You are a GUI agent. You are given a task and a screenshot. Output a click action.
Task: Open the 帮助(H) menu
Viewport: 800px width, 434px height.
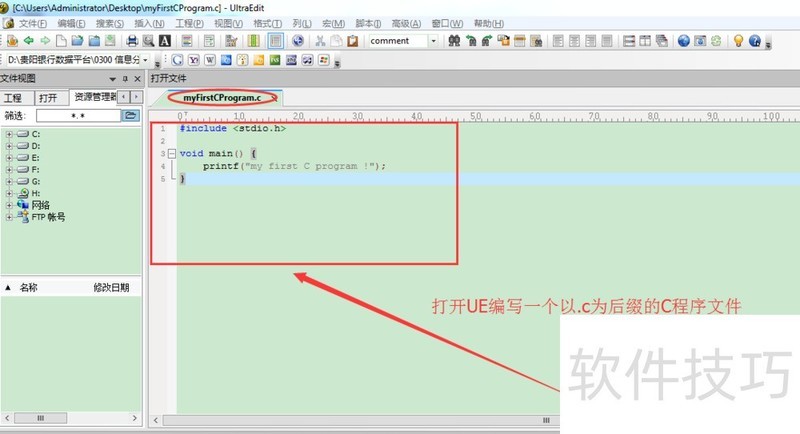tap(489, 23)
